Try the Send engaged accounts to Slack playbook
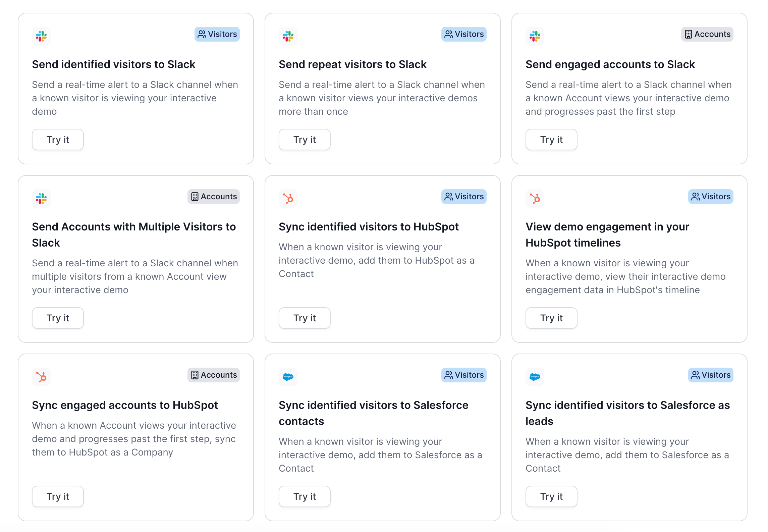This screenshot has height=532, width=768. (551, 140)
